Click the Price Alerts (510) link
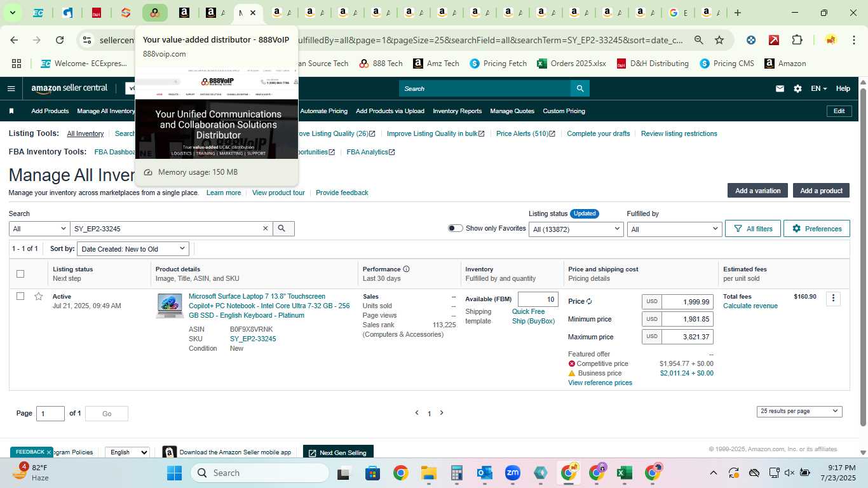This screenshot has width=868, height=488. pos(526,133)
